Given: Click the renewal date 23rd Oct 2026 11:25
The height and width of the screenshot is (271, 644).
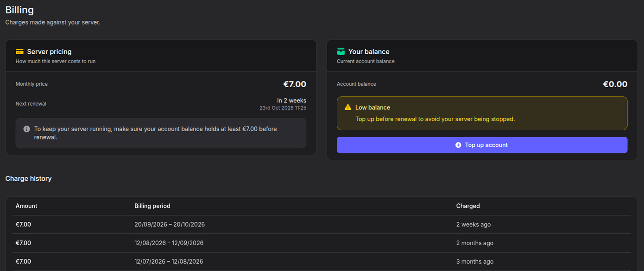Looking at the screenshot, I should (x=283, y=108).
